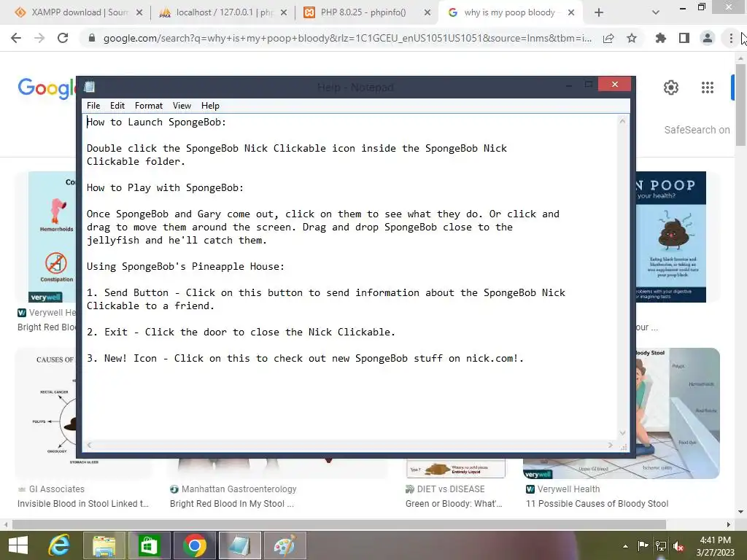747x560 pixels.
Task: View site info via lock icon
Action: click(92, 38)
